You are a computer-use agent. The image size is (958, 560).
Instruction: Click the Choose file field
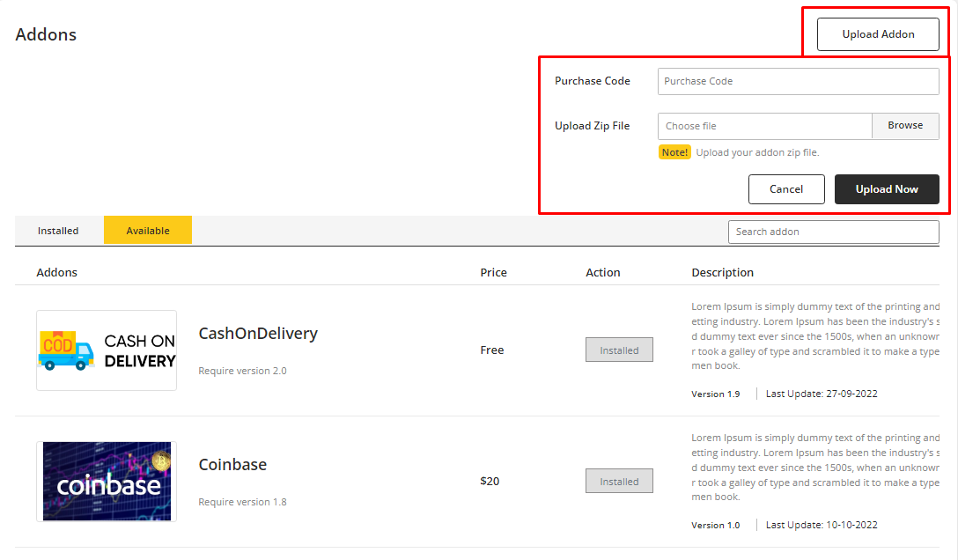point(764,126)
